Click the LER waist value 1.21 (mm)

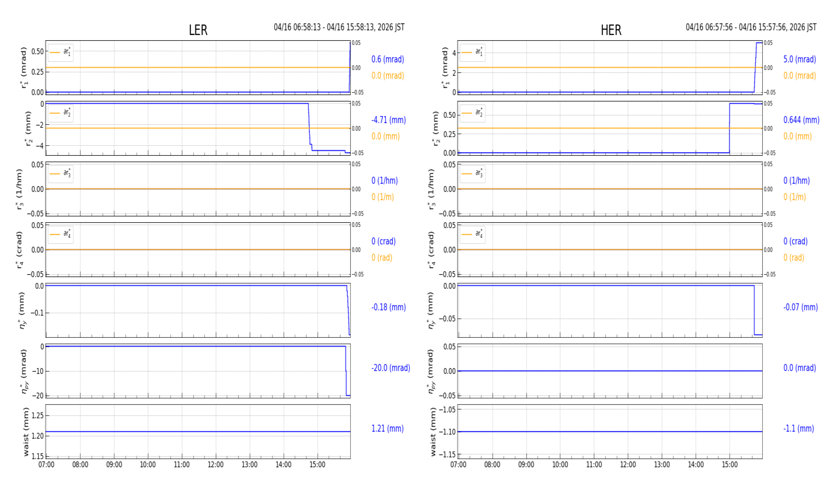[x=387, y=428]
